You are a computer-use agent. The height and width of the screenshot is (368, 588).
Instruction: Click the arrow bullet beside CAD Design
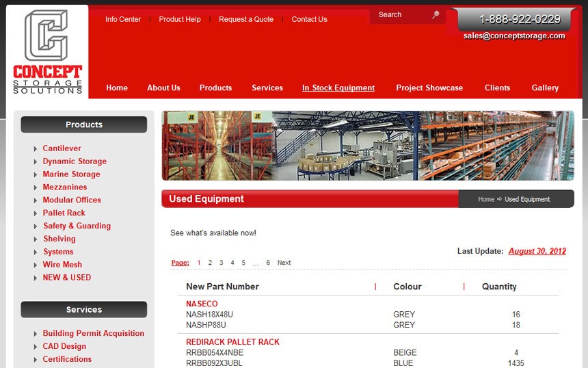pyautogui.click(x=36, y=347)
